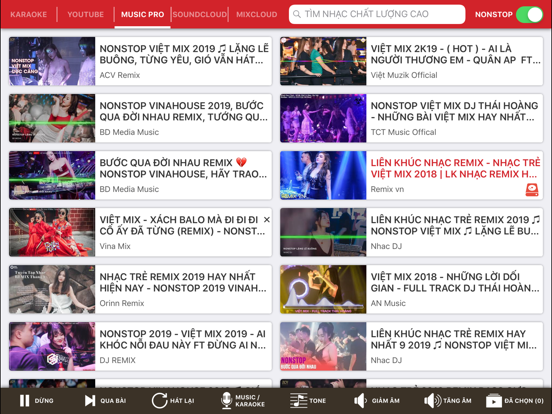The width and height of the screenshot is (552, 414).
Task: Open thumbnail of Nonstop Việt Mix DJ Thái Hoàng
Action: (x=323, y=118)
